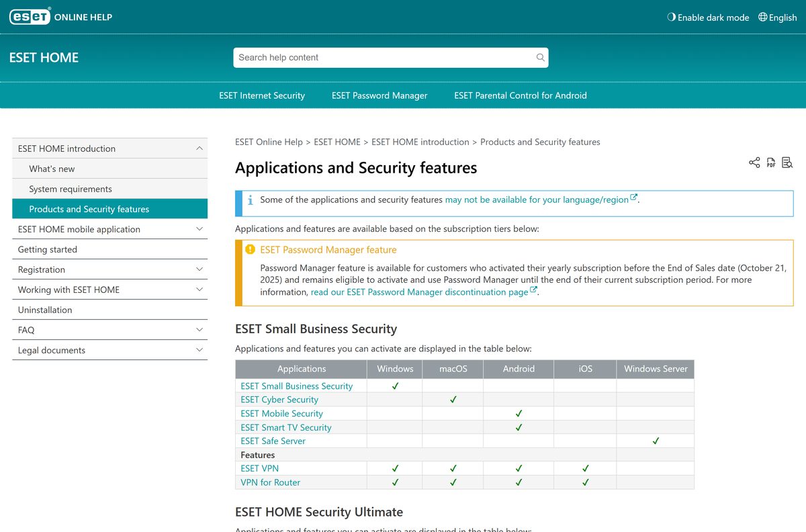The image size is (806, 532).
Task: Enable dark mode
Action: [708, 17]
